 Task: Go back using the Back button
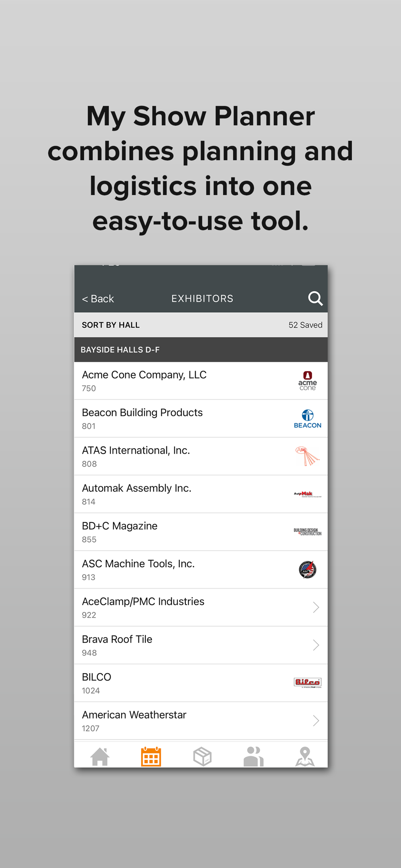point(98,299)
